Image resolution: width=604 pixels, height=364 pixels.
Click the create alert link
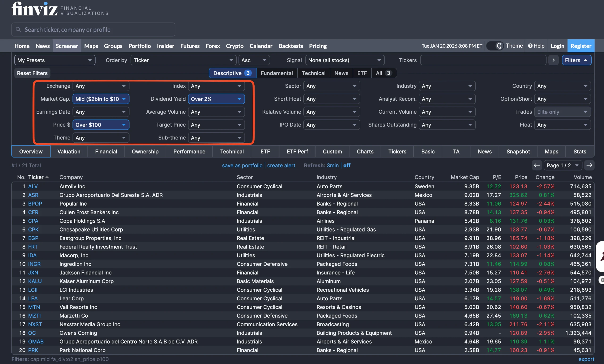point(281,165)
